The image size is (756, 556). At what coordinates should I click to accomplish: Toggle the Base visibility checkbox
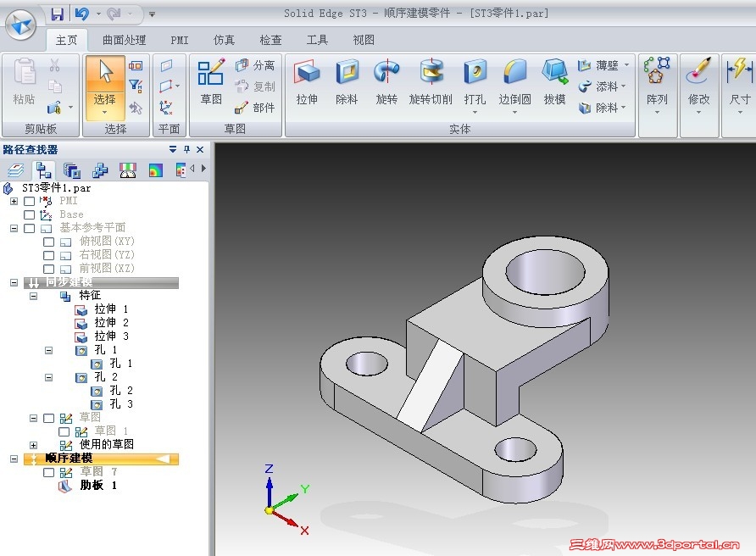pos(30,214)
